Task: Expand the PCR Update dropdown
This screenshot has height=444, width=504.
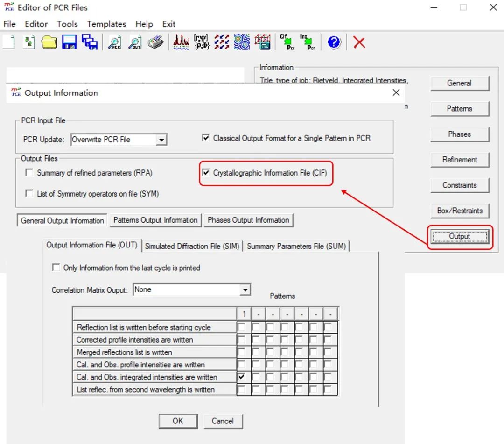Action: pyautogui.click(x=161, y=140)
